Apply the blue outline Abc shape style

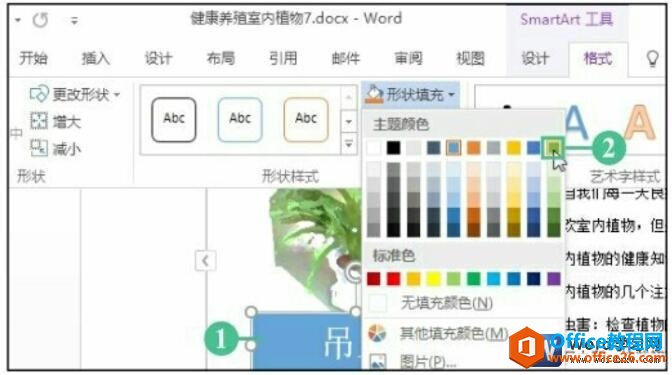[240, 120]
